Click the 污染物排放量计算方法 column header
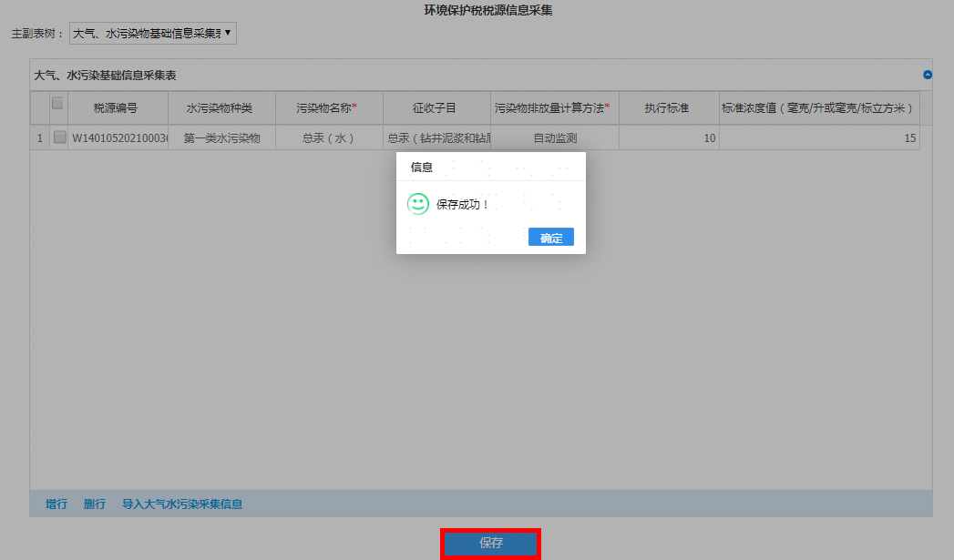Viewport: 954px width, 560px height. click(x=555, y=108)
